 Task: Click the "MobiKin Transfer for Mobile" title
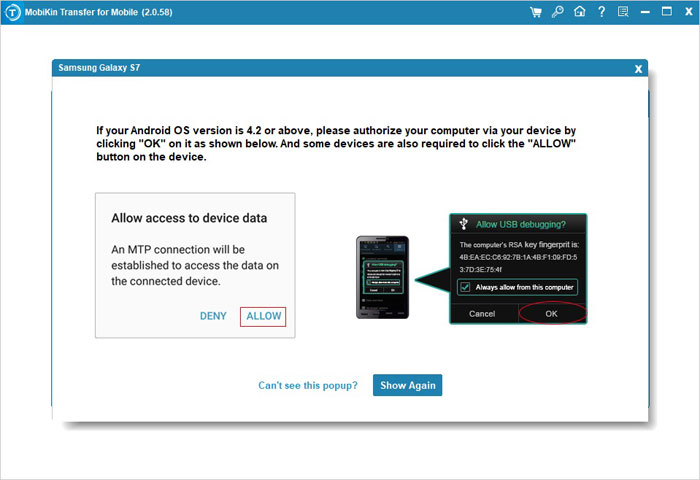click(x=98, y=12)
